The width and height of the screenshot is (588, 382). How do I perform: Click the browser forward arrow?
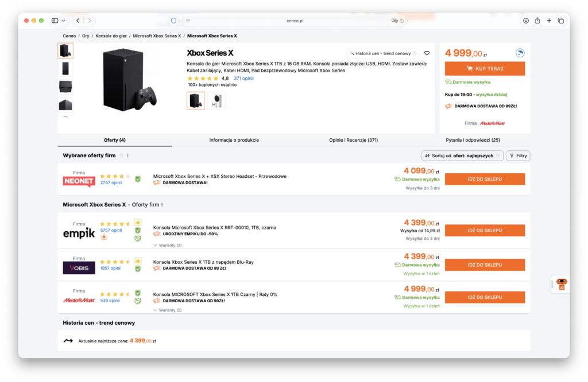click(x=89, y=21)
